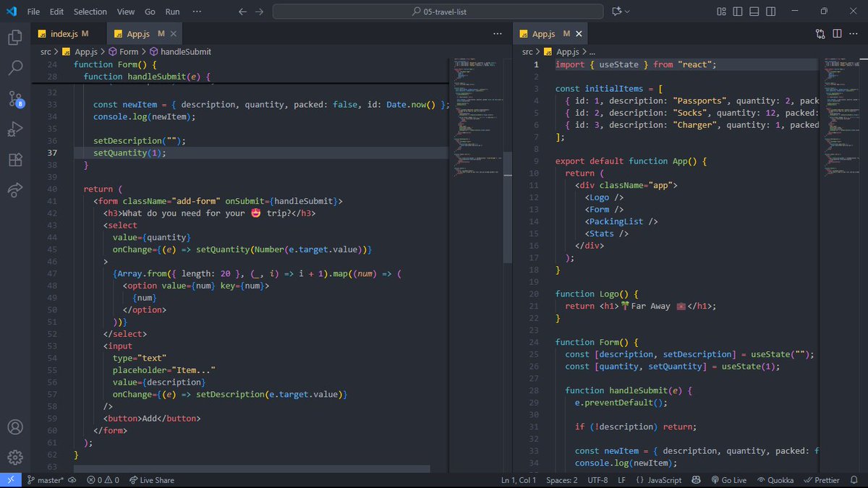Open the Search view in activity bar
Screen dimensions: 868x488
coord(15,68)
